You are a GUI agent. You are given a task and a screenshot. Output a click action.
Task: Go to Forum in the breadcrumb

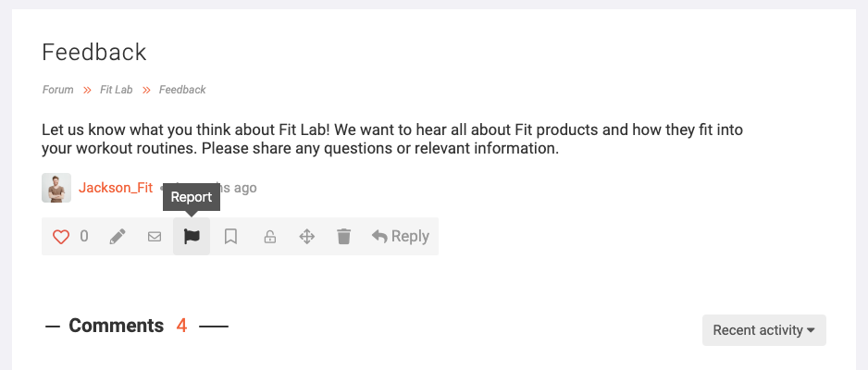[x=58, y=90]
